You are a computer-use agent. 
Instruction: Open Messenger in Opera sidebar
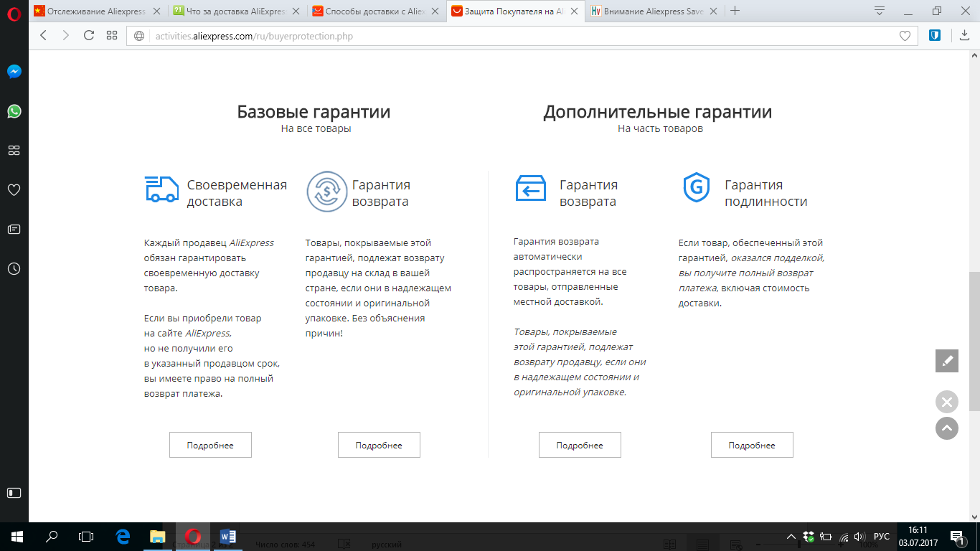click(14, 72)
